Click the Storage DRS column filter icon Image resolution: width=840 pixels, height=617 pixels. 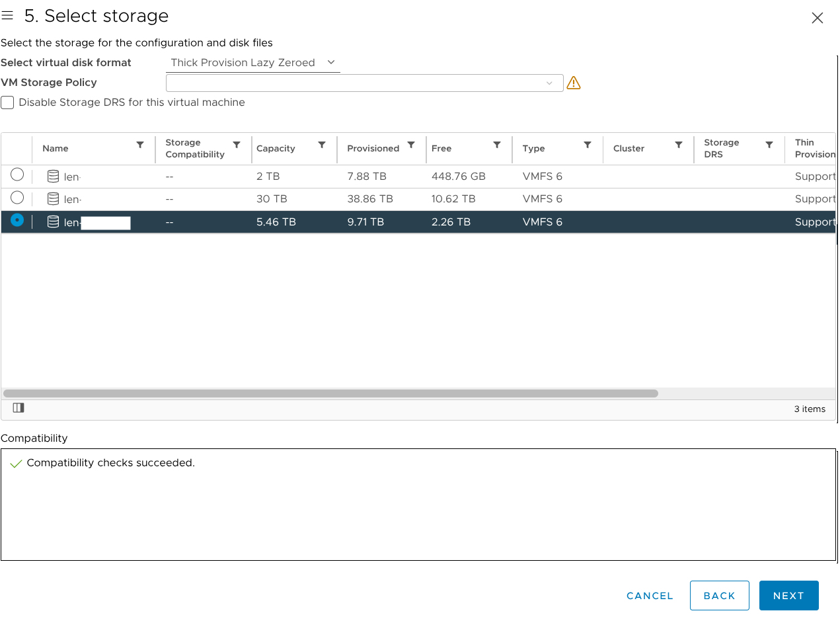[769, 145]
